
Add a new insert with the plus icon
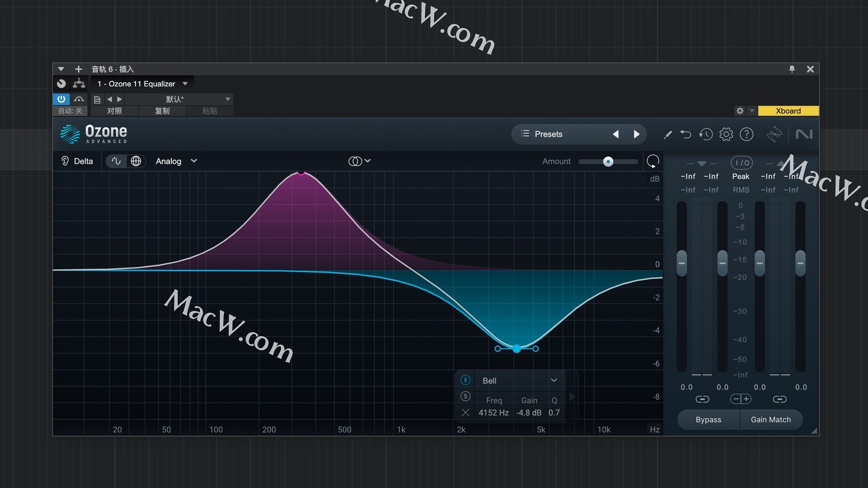[x=79, y=69]
